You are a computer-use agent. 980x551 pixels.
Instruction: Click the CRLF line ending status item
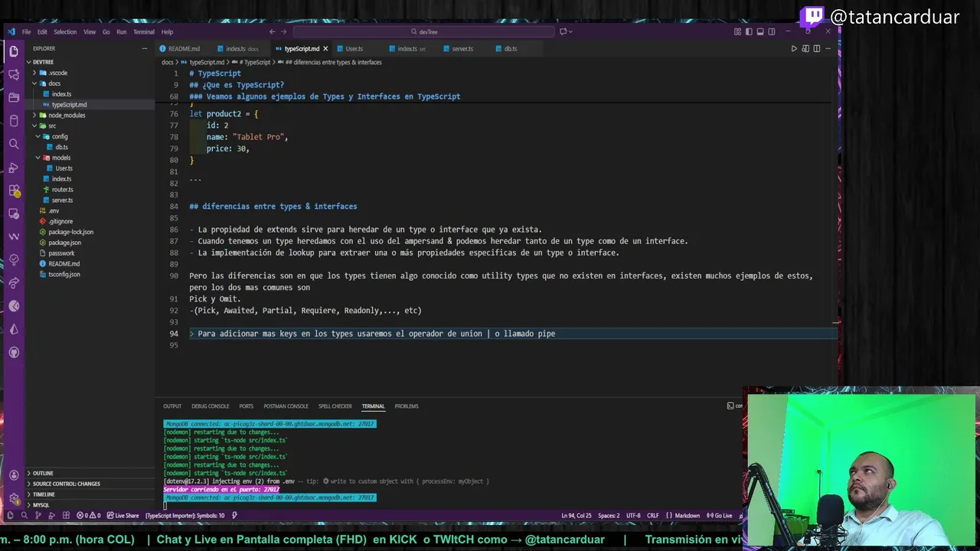point(652,515)
